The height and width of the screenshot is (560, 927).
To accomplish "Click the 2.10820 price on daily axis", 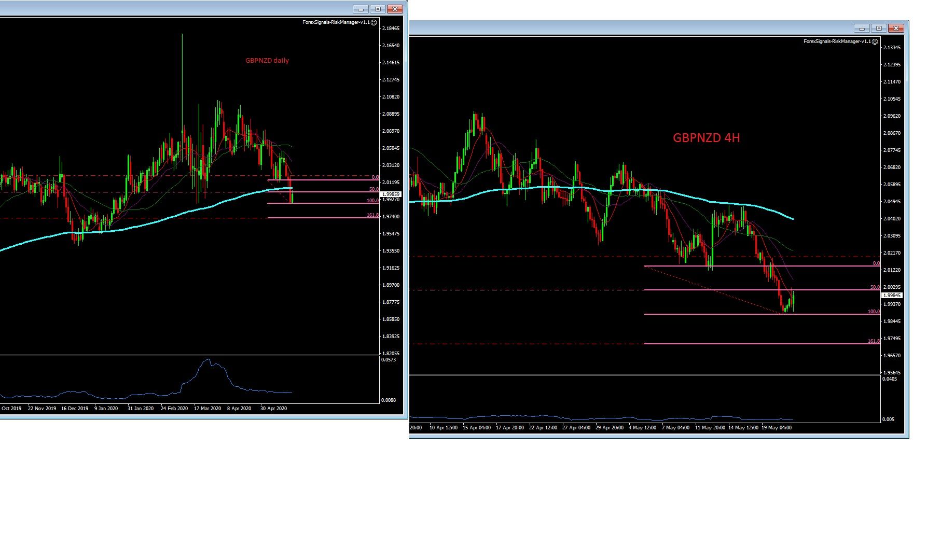I will coord(391,97).
